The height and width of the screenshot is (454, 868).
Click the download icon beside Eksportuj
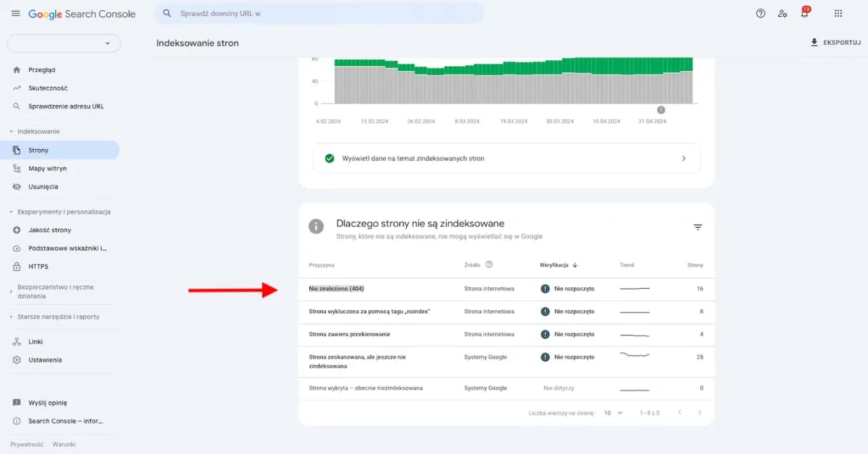814,43
